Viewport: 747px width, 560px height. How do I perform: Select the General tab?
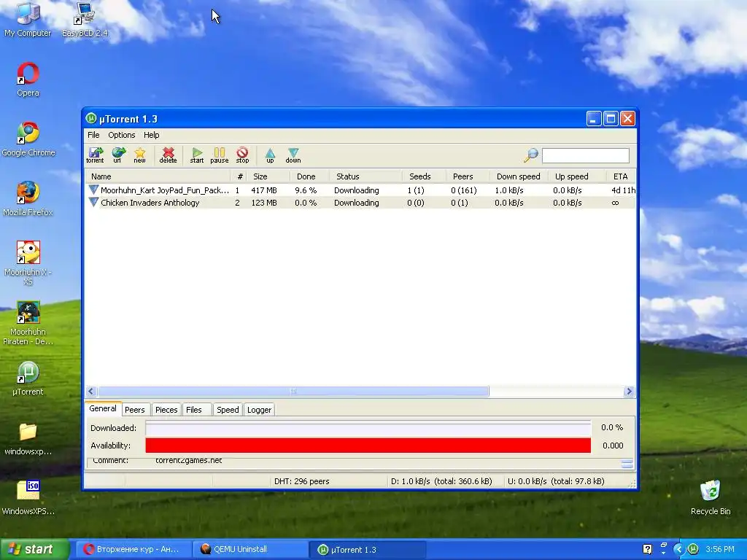pyautogui.click(x=103, y=408)
